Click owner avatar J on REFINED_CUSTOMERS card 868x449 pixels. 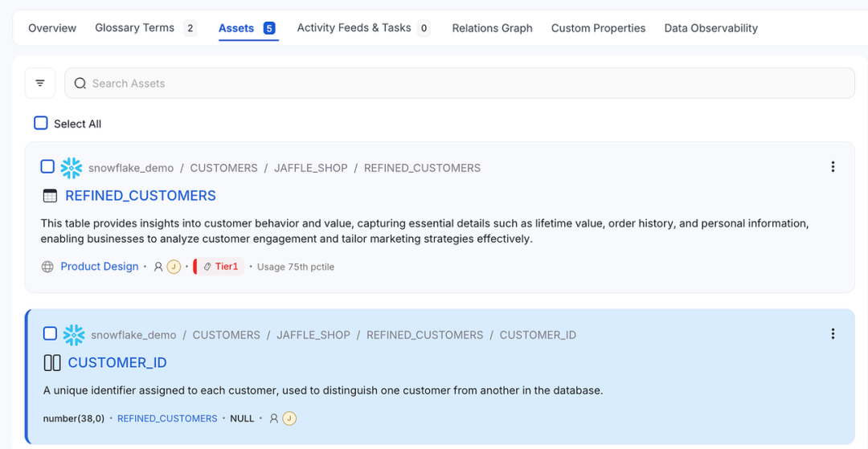[x=174, y=267]
